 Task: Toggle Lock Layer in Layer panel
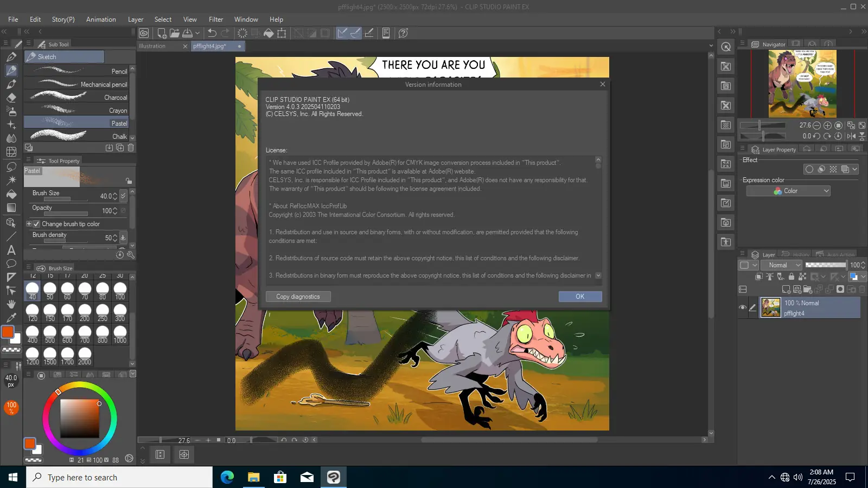tap(791, 277)
